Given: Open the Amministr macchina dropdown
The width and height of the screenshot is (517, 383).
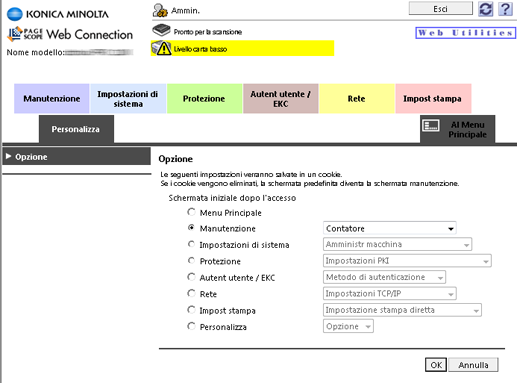Looking at the screenshot, I should 397,244.
